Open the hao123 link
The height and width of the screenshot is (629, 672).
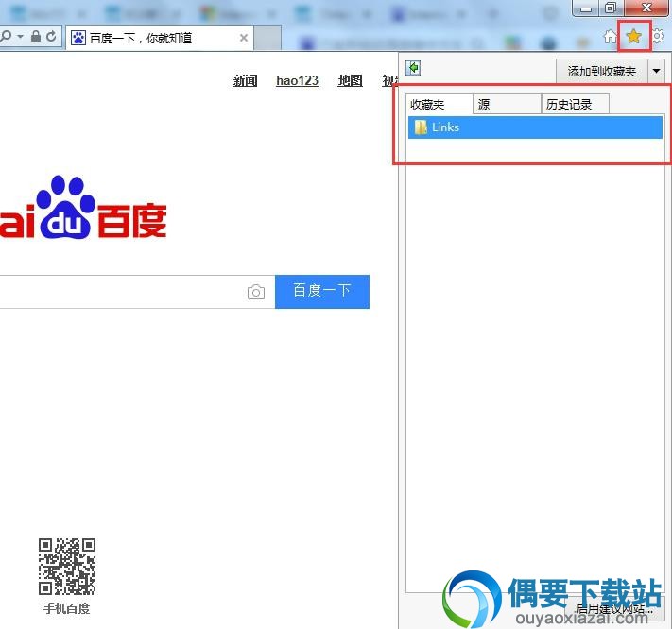point(297,80)
